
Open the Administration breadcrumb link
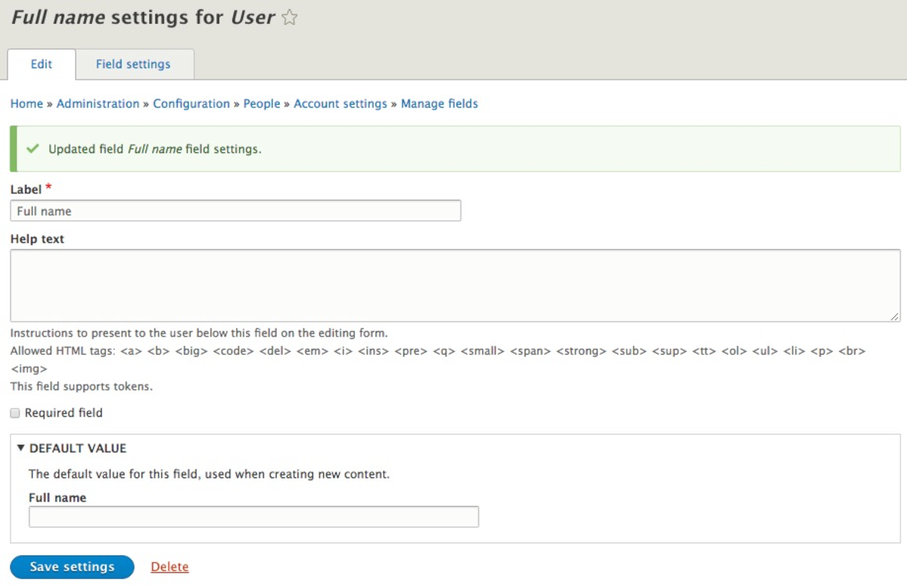[98, 103]
